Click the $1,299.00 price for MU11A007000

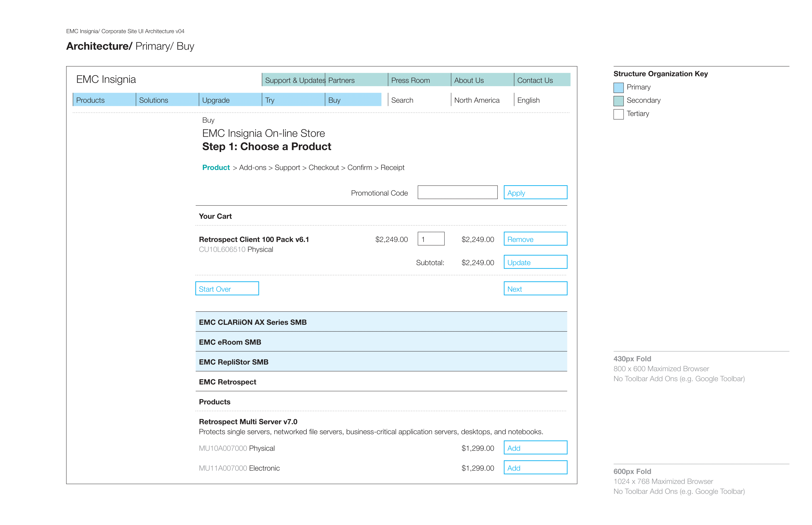tap(478, 468)
